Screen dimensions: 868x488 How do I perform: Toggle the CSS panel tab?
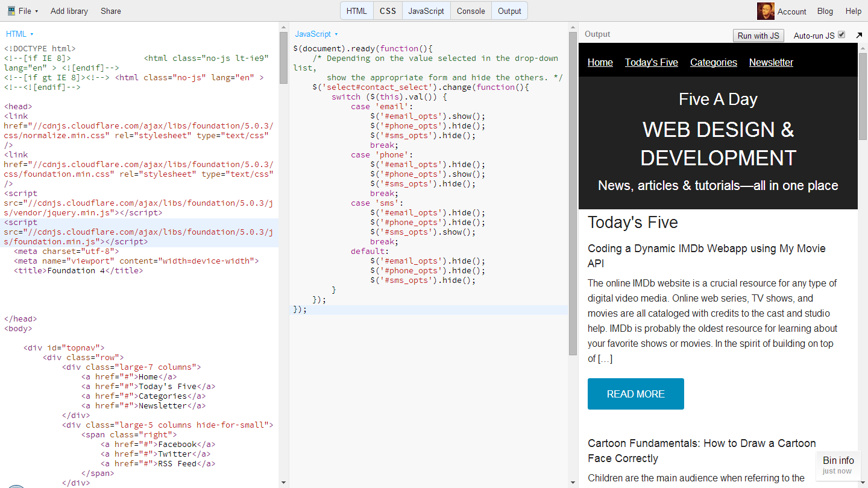point(388,11)
